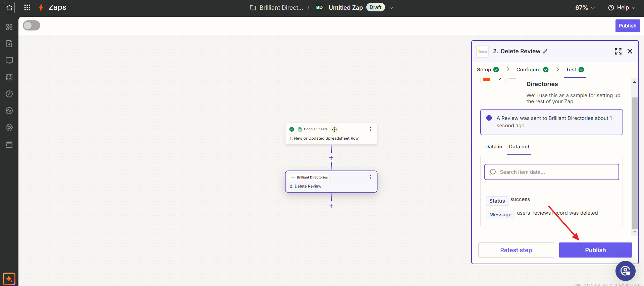Click the 'success' status value
The image size is (644, 286).
tap(520, 199)
